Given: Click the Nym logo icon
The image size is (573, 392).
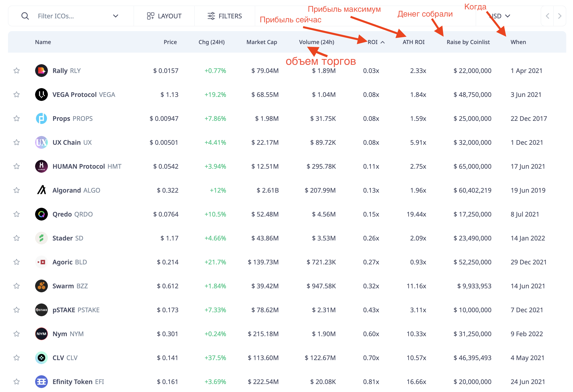Looking at the screenshot, I should 41,334.
